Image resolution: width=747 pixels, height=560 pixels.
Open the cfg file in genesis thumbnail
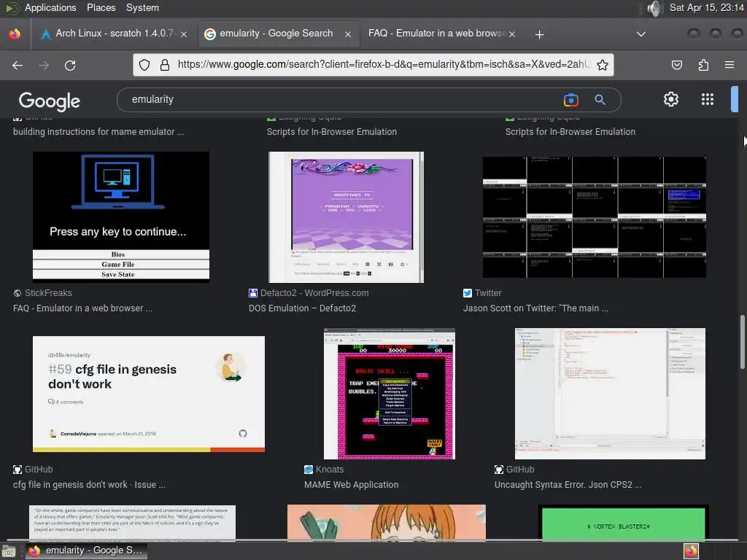coord(149,394)
